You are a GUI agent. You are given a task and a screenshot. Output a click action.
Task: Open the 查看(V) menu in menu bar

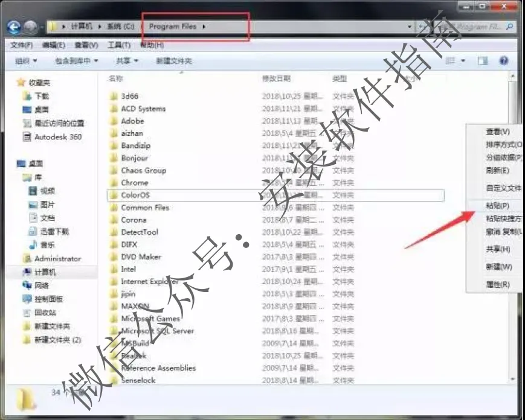point(86,45)
